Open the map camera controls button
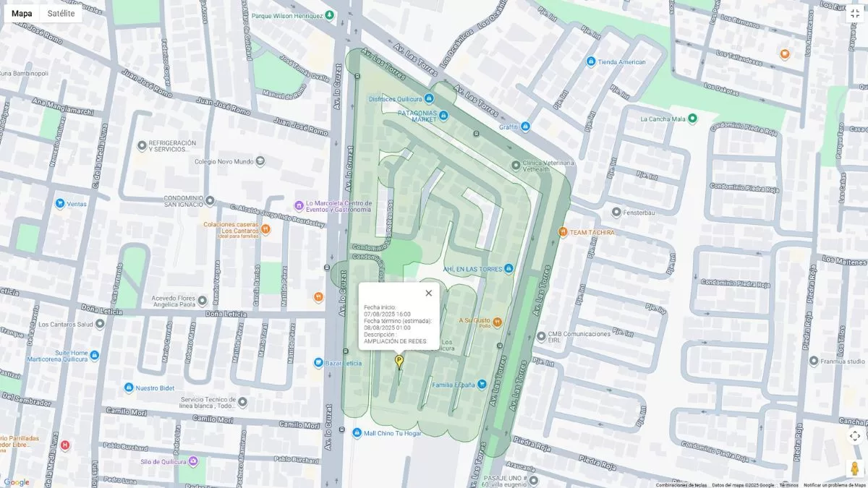 854,436
